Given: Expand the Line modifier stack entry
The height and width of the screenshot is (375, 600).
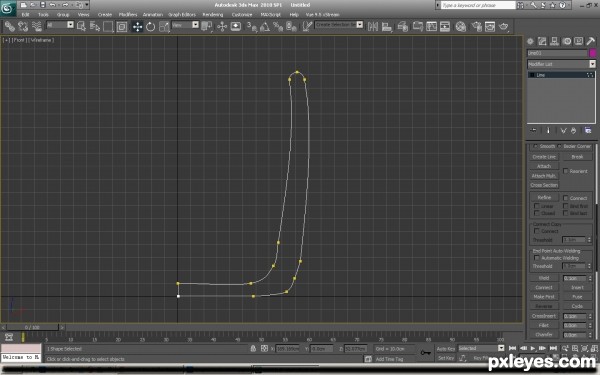Looking at the screenshot, I should pyautogui.click(x=533, y=75).
